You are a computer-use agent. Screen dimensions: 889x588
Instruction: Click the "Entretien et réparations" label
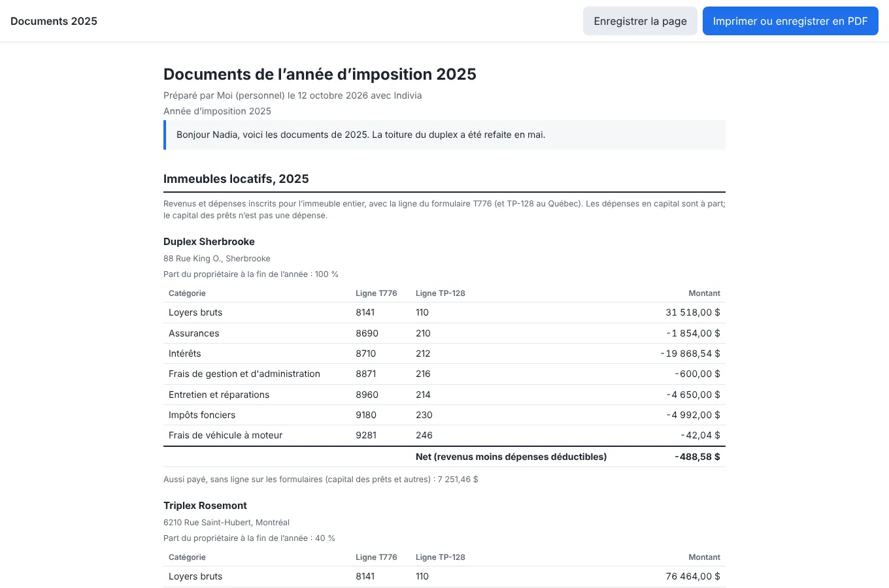[x=219, y=395]
